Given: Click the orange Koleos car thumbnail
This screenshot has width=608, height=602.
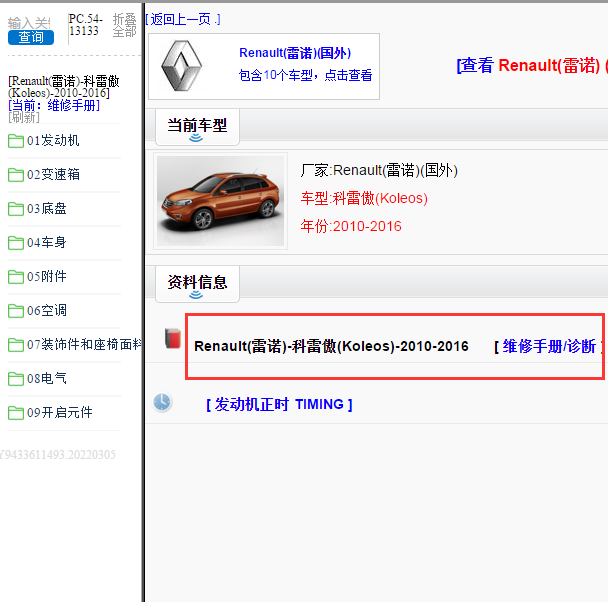Looking at the screenshot, I should tap(220, 201).
